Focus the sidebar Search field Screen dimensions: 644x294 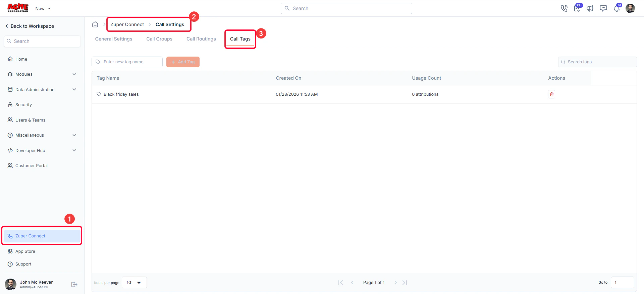click(x=42, y=41)
